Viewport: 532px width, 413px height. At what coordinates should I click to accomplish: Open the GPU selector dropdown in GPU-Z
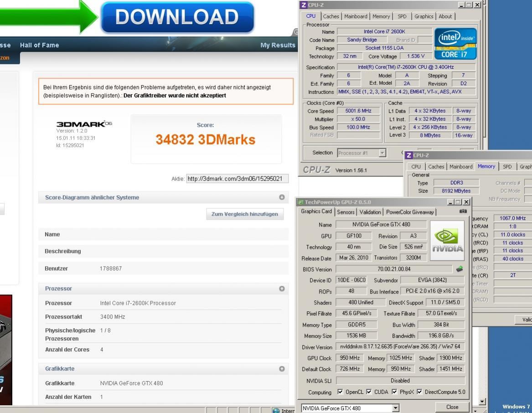coord(396,408)
